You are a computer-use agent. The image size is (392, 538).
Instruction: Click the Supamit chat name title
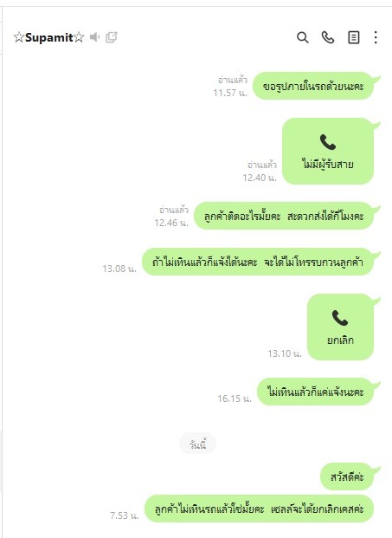click(x=48, y=37)
